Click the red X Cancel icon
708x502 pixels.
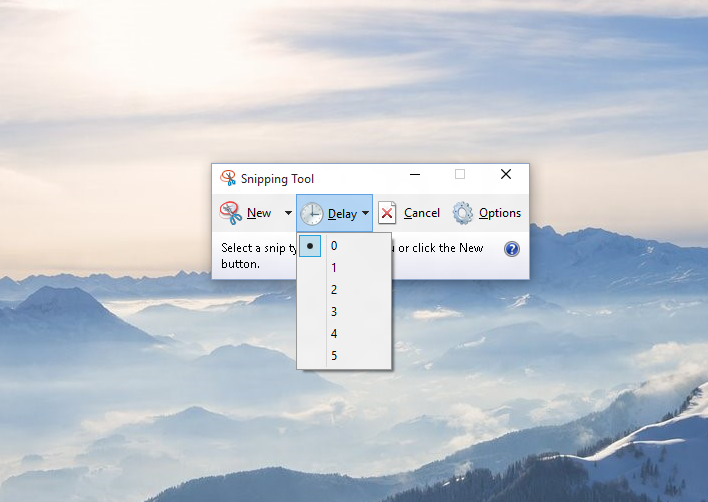(x=387, y=213)
